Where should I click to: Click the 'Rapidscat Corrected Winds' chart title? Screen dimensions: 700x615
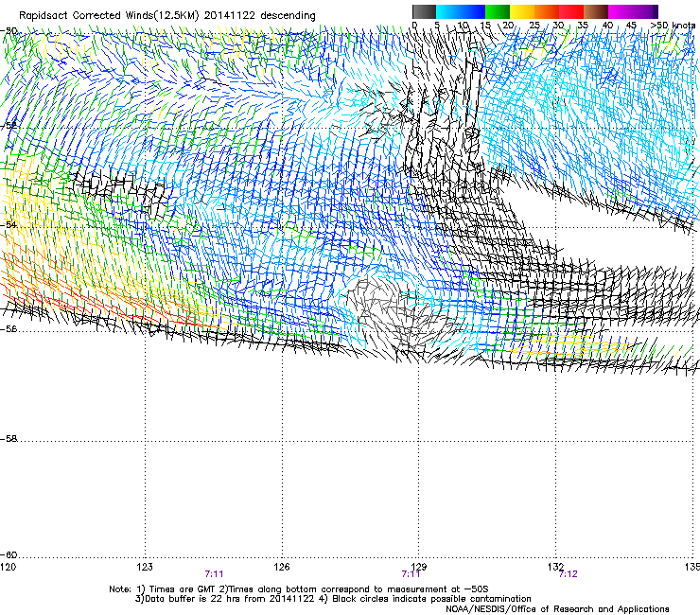tap(167, 15)
